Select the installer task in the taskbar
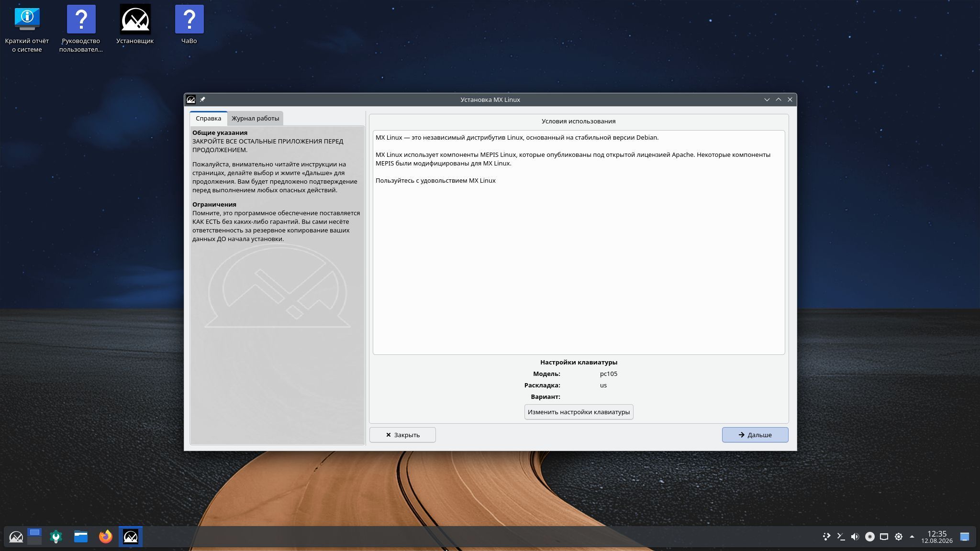This screenshot has height=551, width=980. [131, 537]
